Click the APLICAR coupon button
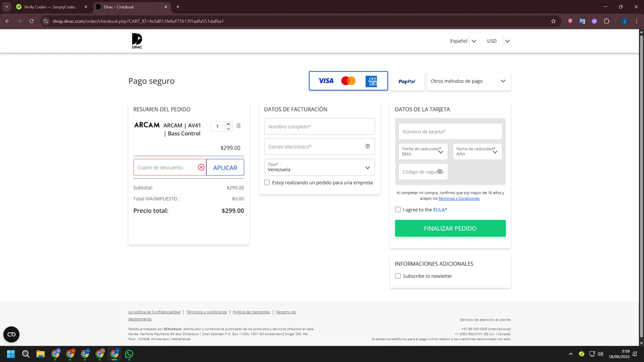The image size is (644, 362). coord(225,167)
